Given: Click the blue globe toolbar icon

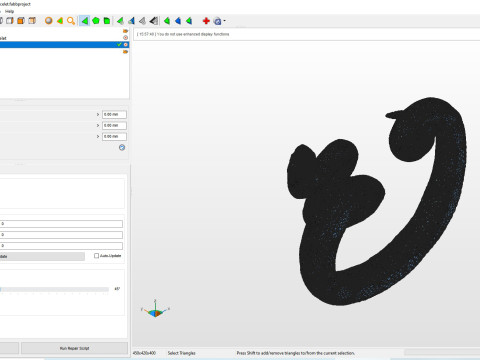Looking at the screenshot, I should coord(217,21).
